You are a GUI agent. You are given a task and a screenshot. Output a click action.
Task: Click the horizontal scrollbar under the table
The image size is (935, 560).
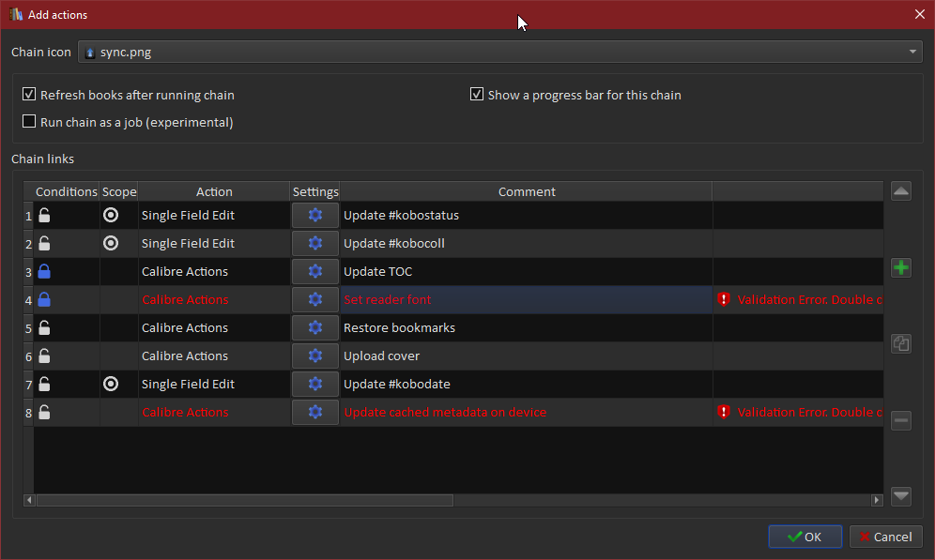(x=244, y=500)
